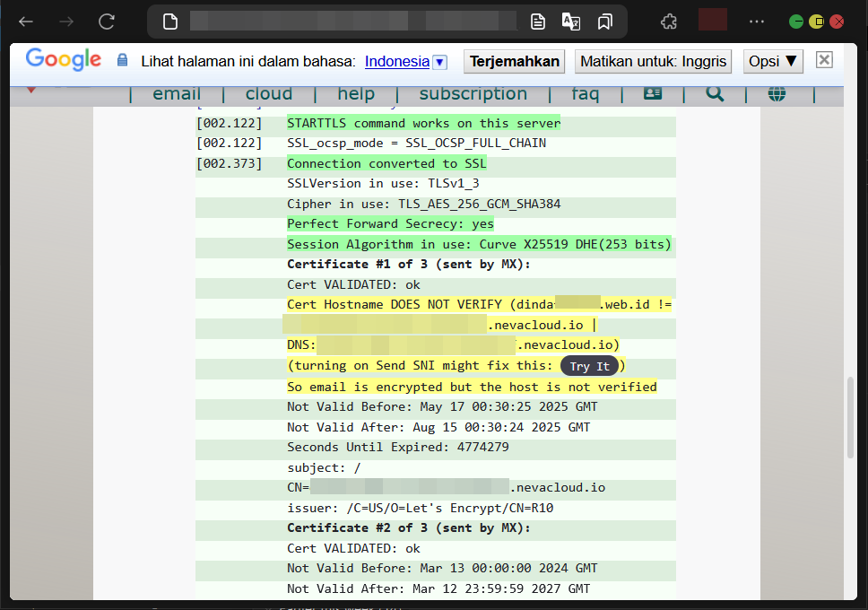
Task: Click 'Certificate #2 of 3' heading
Action: click(x=409, y=528)
